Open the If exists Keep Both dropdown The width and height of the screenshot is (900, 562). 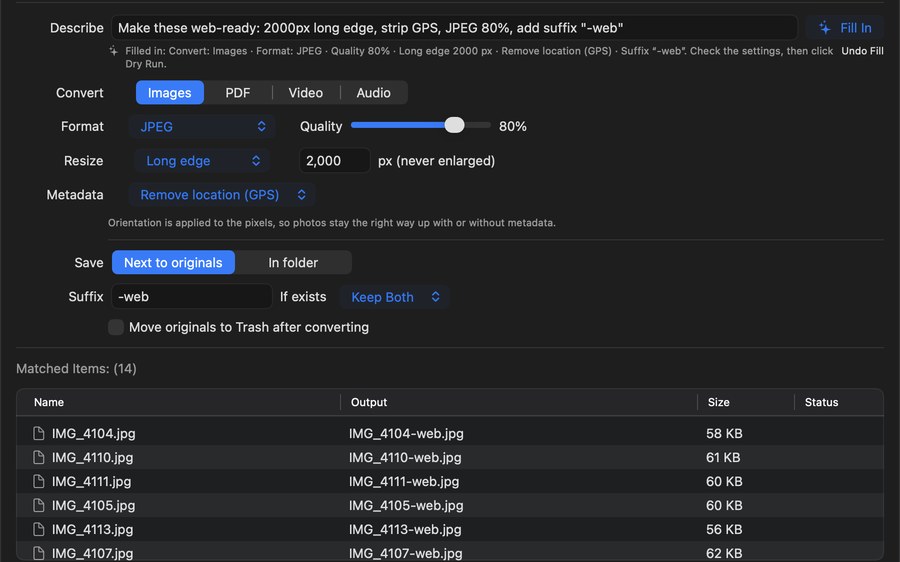(394, 297)
